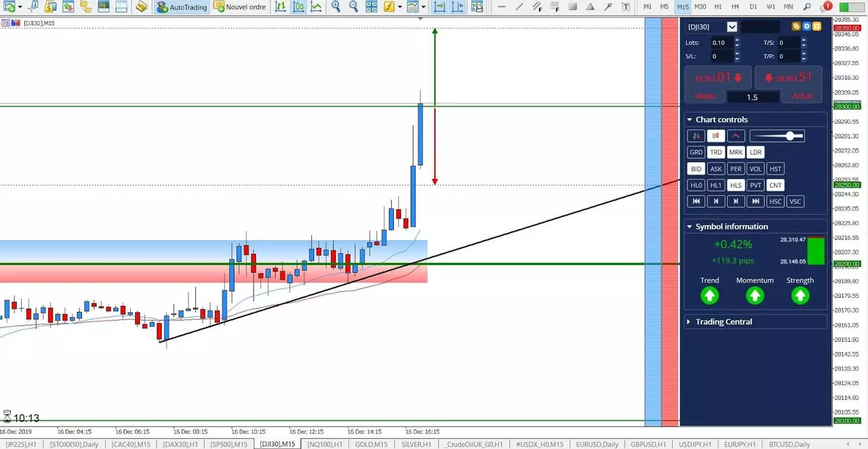Select the line chart icon in toolbar
This screenshot has height=449, width=868.
coord(317,7)
